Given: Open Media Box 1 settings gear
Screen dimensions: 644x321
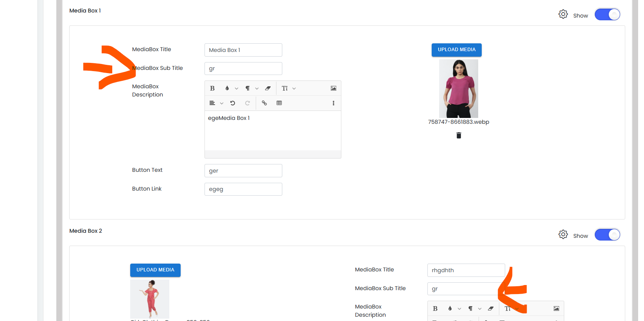Looking at the screenshot, I should click(x=563, y=14).
